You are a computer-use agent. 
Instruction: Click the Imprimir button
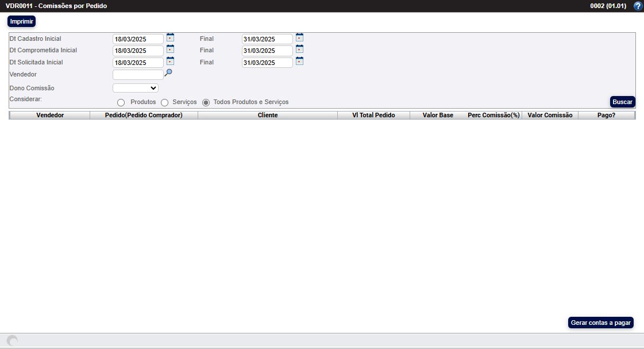(21, 21)
